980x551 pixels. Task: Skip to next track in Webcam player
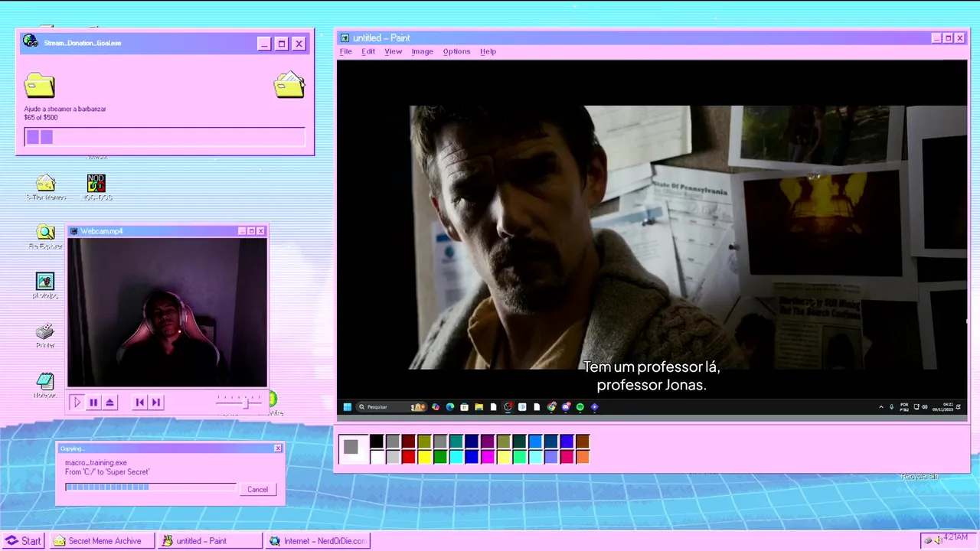click(x=155, y=402)
